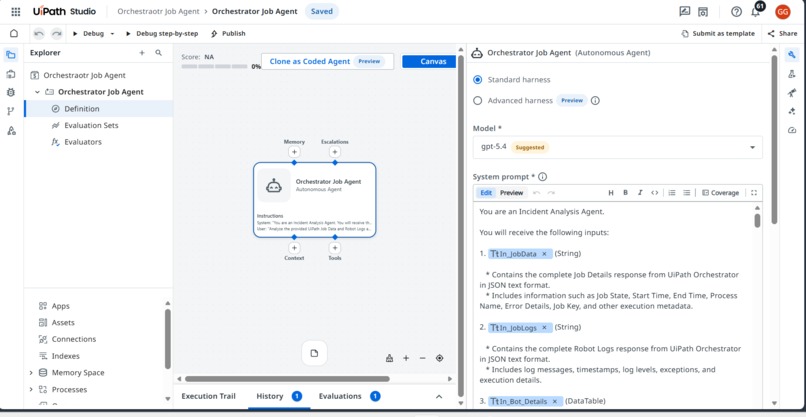The height and width of the screenshot is (417, 806).
Task: Show Advanced harness info icon
Action: point(595,101)
